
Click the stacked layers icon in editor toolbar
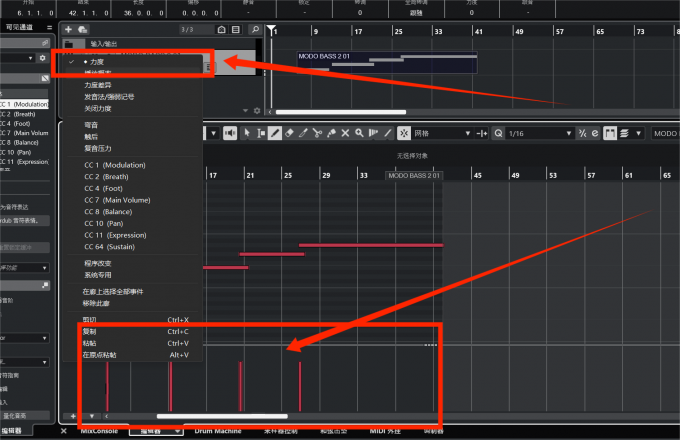[624, 133]
